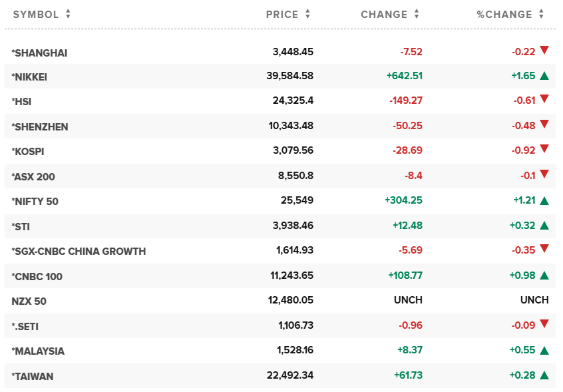Sort table by the CHANGE sort arrows
Screen dimensions: 563x392
pos(417,14)
